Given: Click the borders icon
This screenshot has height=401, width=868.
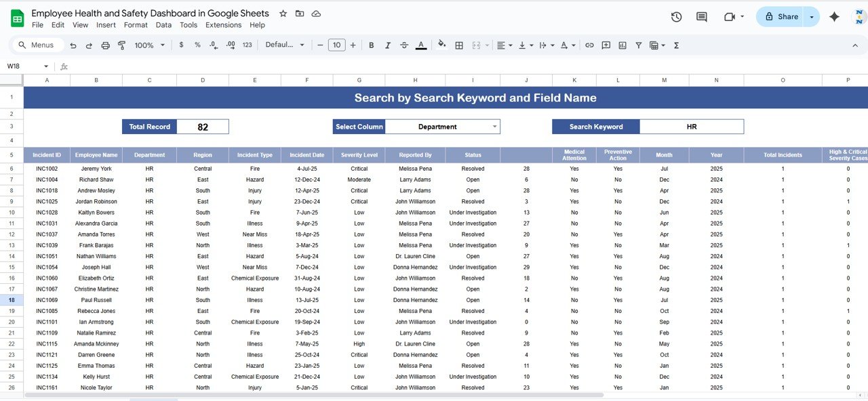Looking at the screenshot, I should (x=459, y=45).
